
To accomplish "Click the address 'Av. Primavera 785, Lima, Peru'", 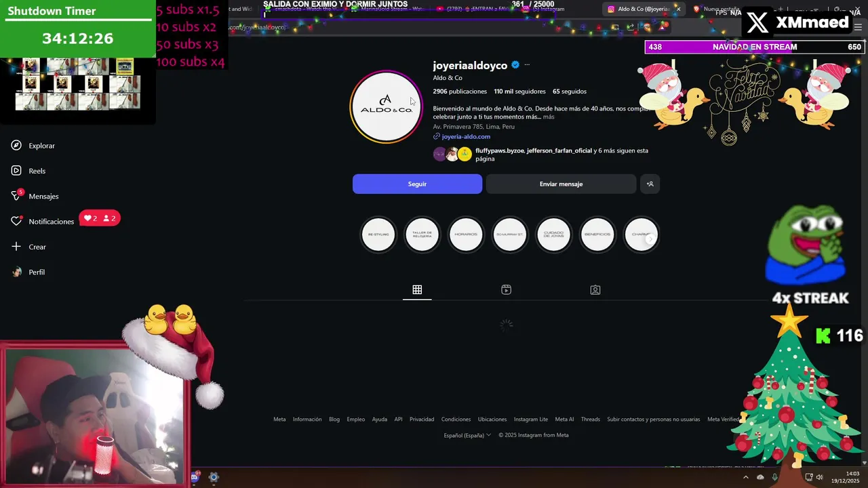I will coord(474,127).
